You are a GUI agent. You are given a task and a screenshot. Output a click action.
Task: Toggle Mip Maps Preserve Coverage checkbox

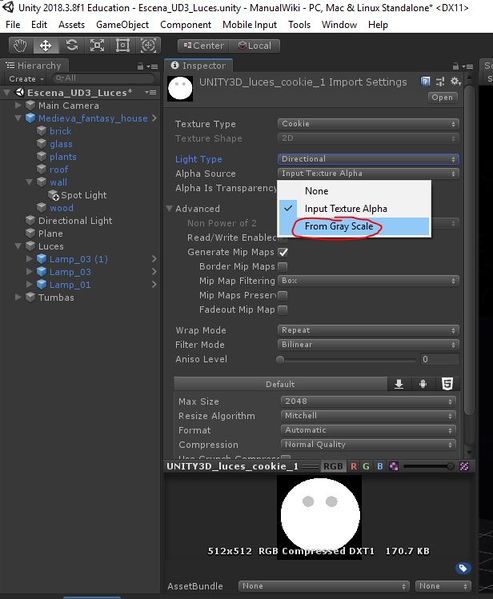point(283,295)
